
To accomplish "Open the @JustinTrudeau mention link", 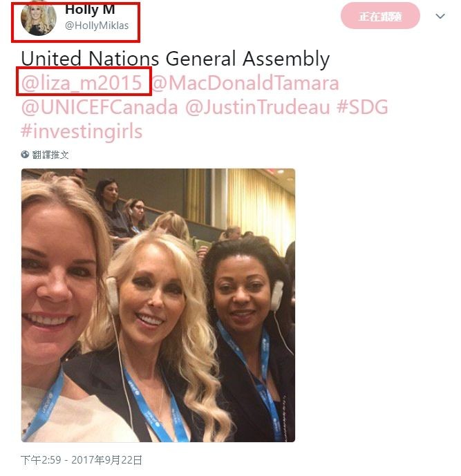I will pos(258,107).
